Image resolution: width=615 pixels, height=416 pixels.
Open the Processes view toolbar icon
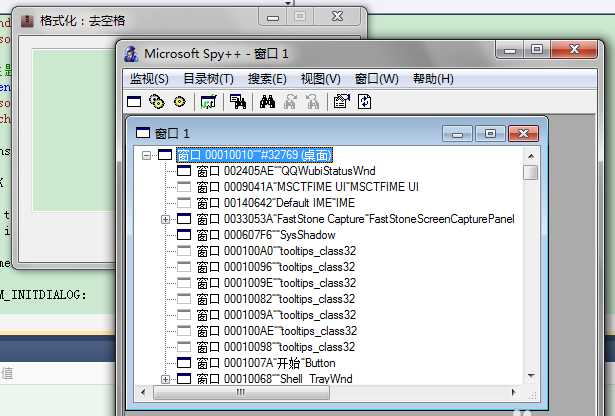[x=157, y=102]
